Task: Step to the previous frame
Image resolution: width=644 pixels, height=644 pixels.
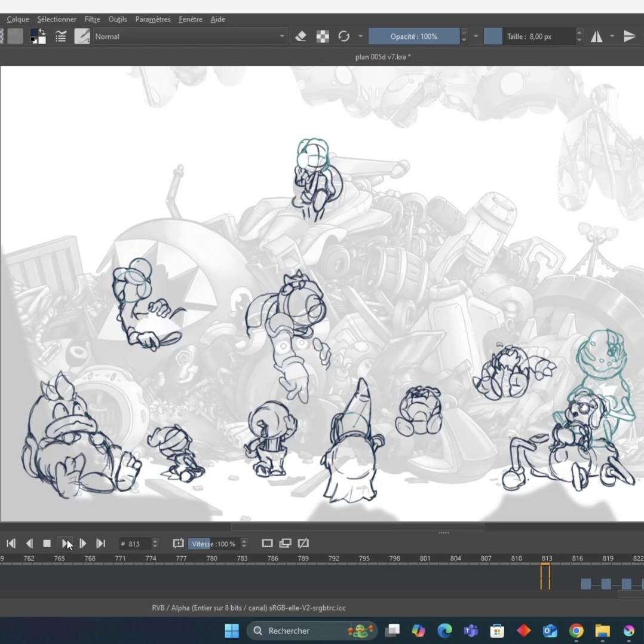Action: coord(29,544)
